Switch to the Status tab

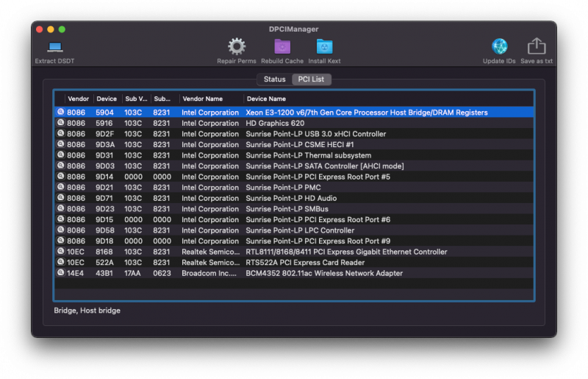click(x=274, y=79)
